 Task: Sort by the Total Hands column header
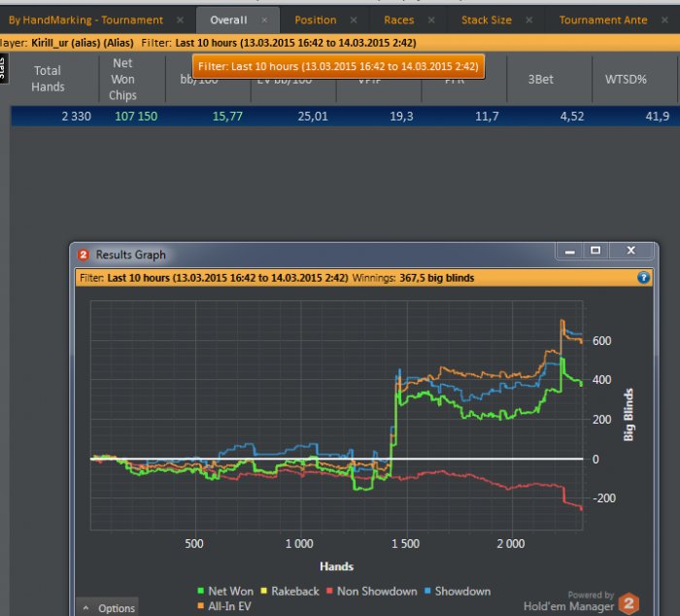(48, 79)
